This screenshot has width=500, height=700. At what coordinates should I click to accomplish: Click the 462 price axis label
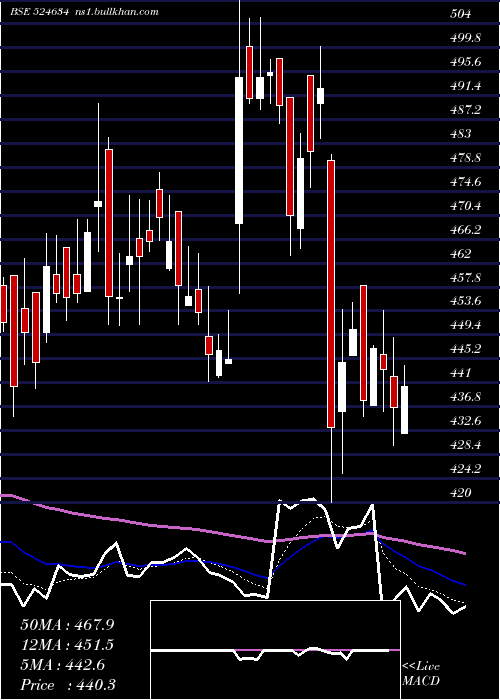click(460, 254)
